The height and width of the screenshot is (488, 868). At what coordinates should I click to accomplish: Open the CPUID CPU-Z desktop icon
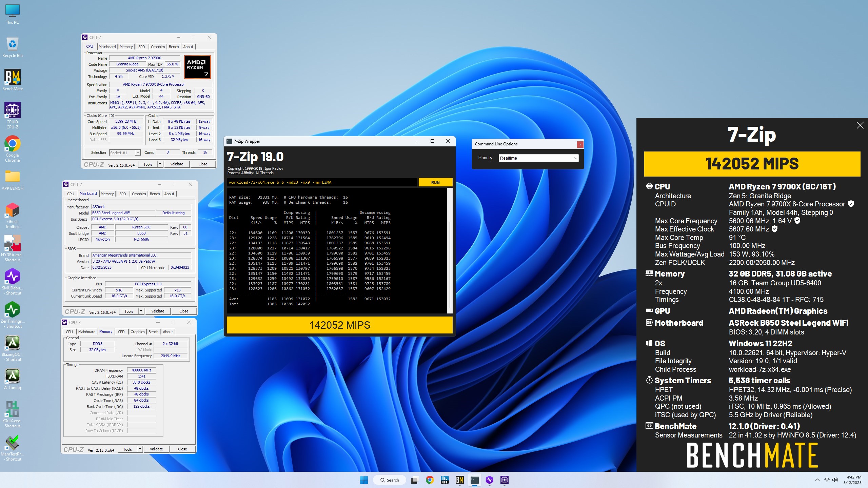[x=13, y=115]
